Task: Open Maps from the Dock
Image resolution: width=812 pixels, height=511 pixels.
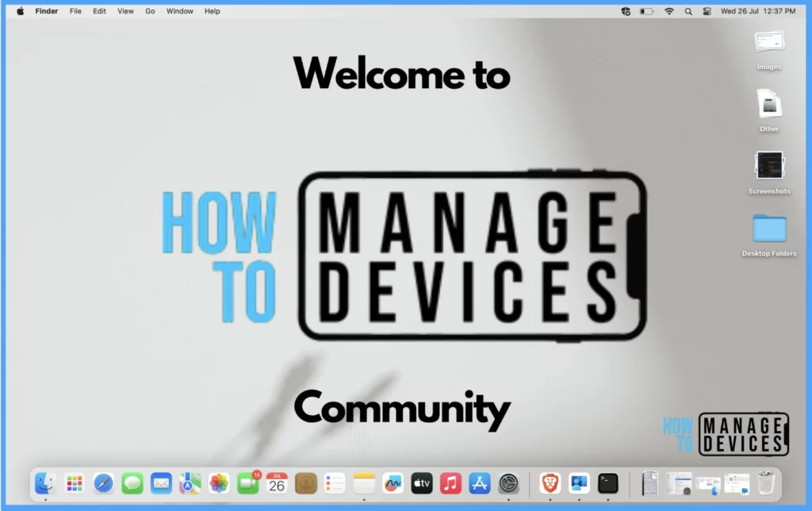Action: [x=190, y=483]
